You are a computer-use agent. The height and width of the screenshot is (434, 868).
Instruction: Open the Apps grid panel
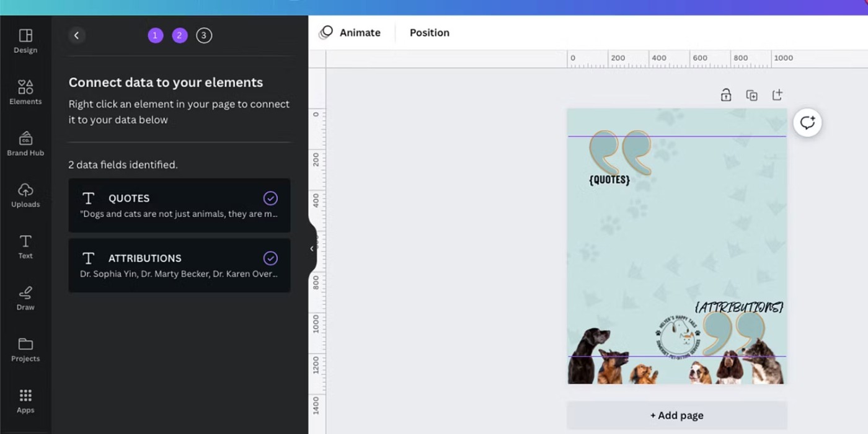coord(25,401)
